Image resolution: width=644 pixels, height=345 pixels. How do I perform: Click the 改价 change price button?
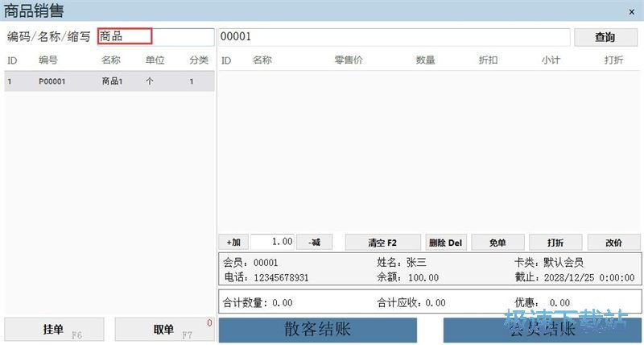click(x=613, y=242)
